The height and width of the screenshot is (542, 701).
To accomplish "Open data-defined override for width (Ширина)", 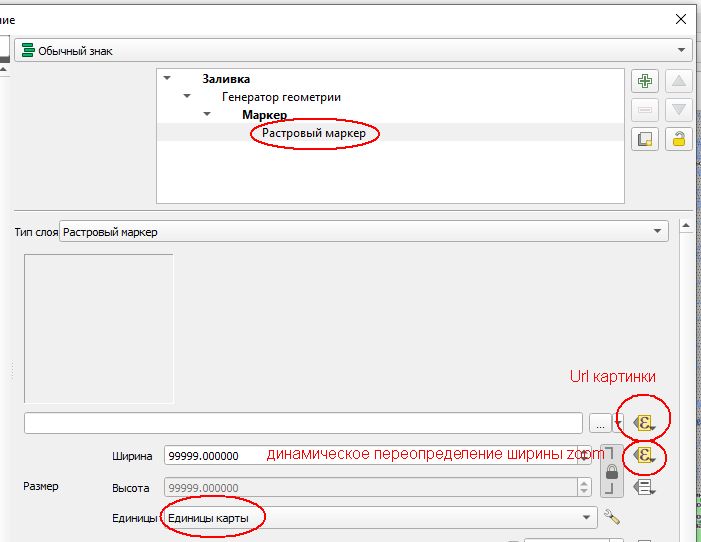I will (644, 455).
